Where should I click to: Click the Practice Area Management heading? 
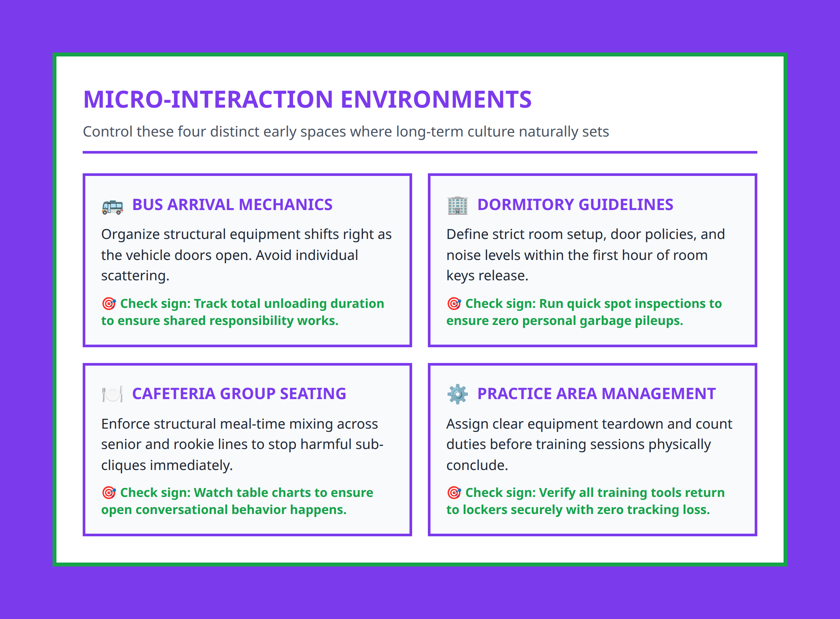[x=597, y=394]
